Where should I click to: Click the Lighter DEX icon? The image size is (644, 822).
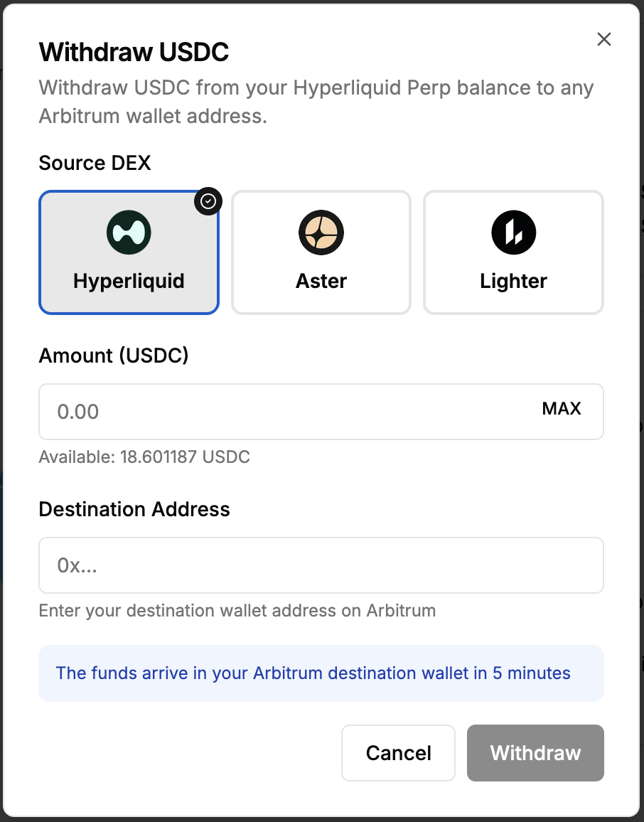(x=513, y=232)
